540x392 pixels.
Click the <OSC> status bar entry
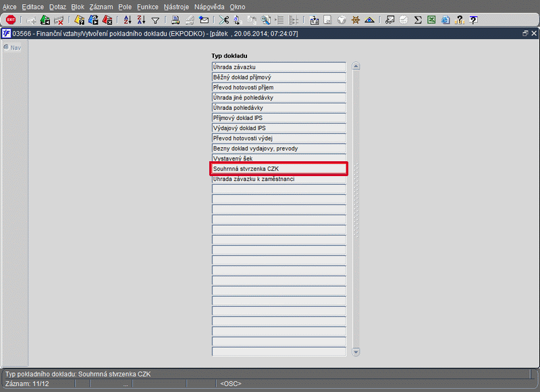tap(231, 384)
